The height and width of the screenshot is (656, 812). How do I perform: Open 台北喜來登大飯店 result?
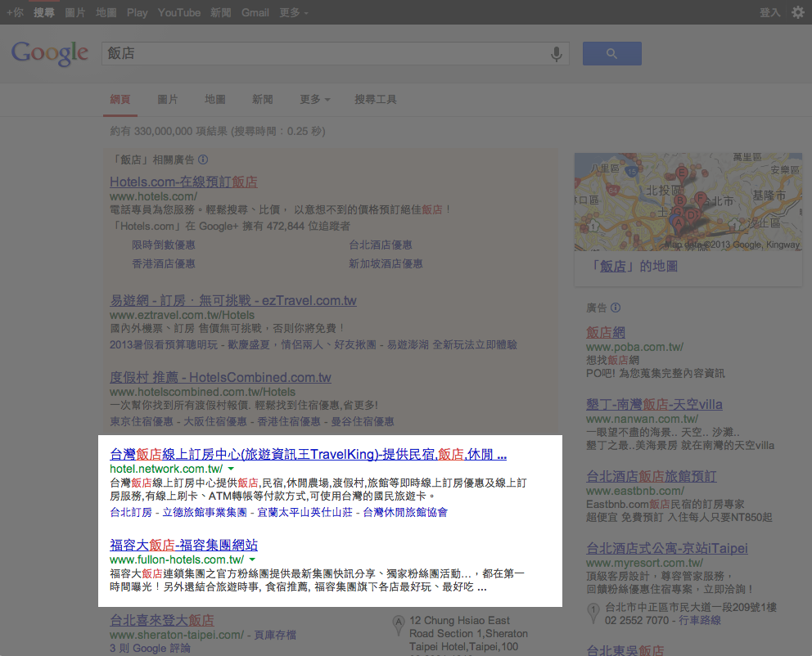[x=162, y=620]
